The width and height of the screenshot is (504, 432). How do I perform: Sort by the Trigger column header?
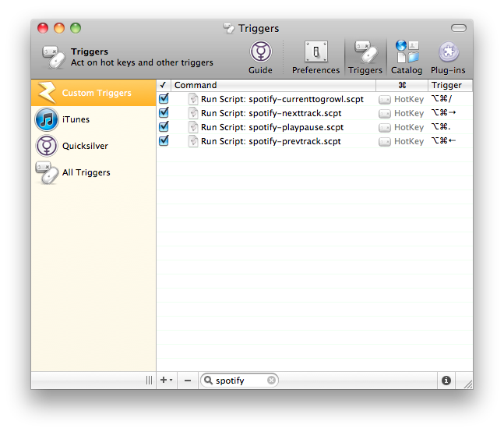[x=450, y=85]
